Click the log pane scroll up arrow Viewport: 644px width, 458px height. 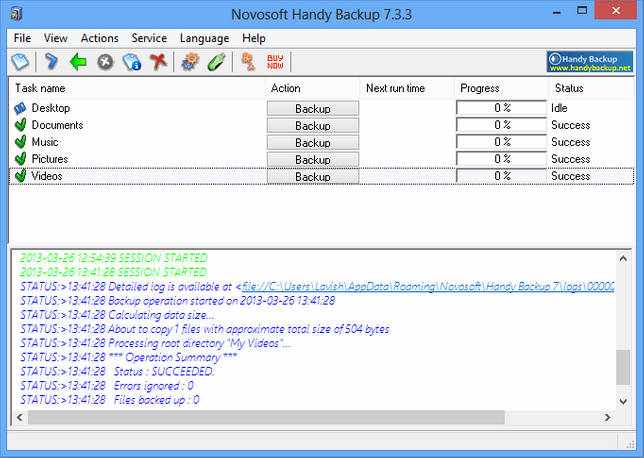tap(623, 259)
